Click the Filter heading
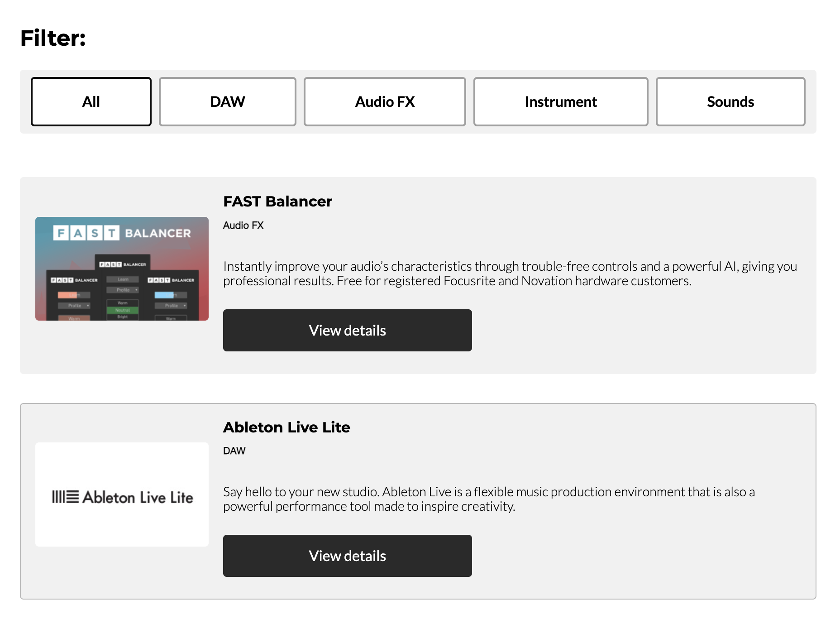Viewport: 840px width, 624px height. click(x=53, y=38)
